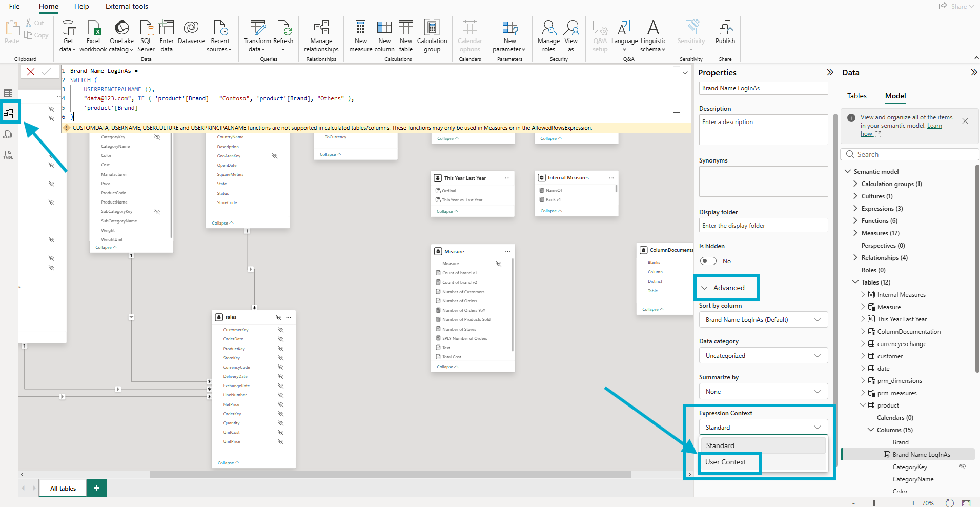Open the File menu

pyautogui.click(x=14, y=6)
